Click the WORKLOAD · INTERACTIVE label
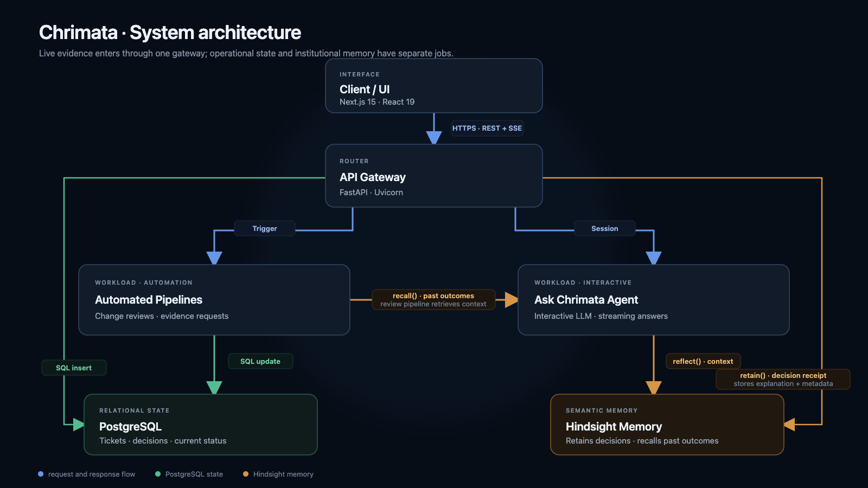The width and height of the screenshot is (868, 488). tap(583, 282)
